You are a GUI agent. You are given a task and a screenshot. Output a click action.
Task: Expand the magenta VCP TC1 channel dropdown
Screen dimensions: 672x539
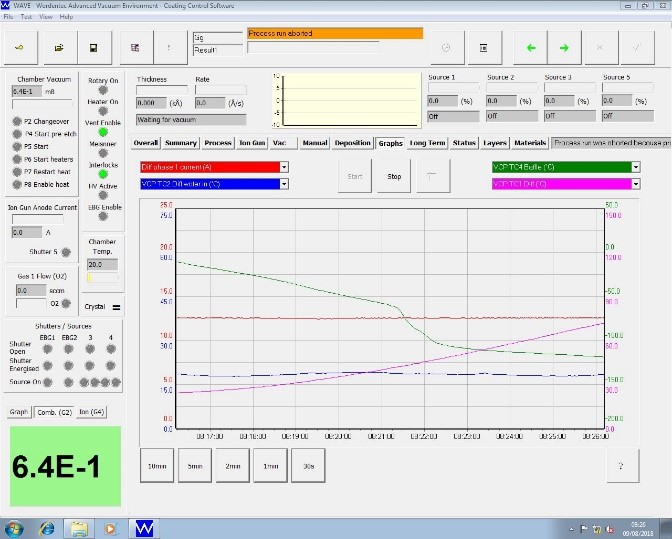(635, 184)
